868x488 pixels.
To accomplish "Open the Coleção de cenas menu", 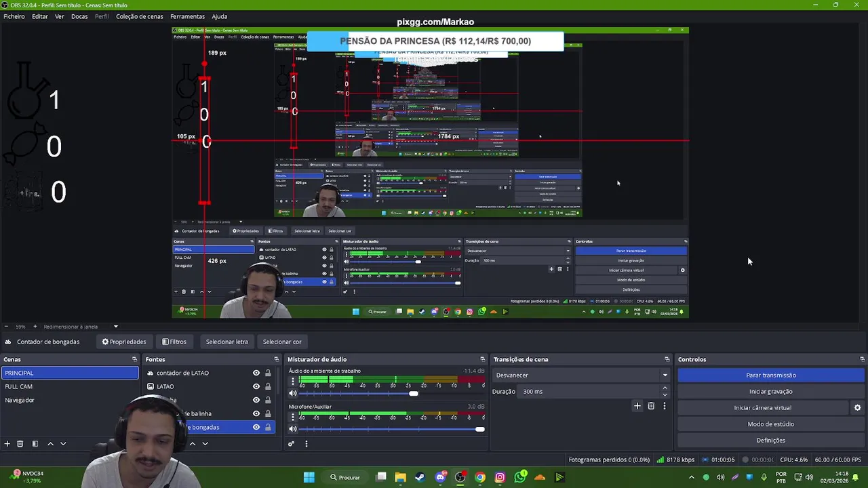I will pyautogui.click(x=139, y=16).
